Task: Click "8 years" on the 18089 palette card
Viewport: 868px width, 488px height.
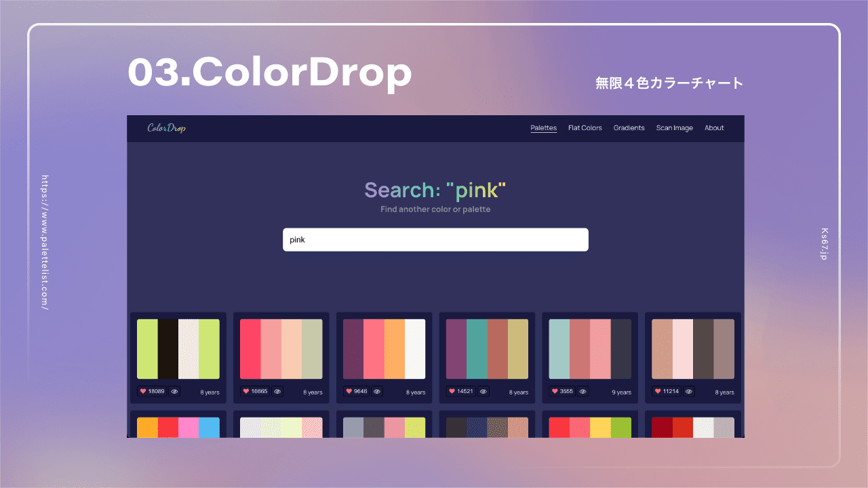Action: [x=210, y=392]
